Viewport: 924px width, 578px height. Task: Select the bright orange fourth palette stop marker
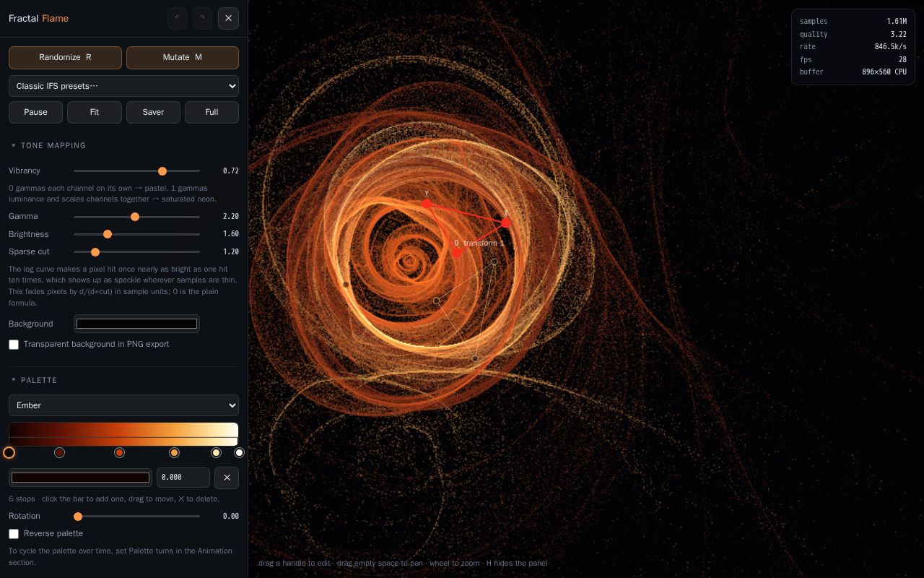coord(174,452)
